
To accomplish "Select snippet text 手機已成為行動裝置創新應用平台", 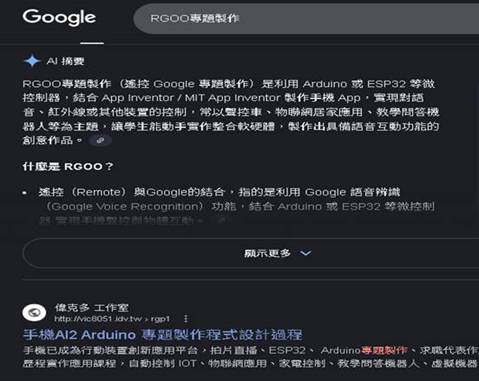I will pyautogui.click(x=111, y=351).
